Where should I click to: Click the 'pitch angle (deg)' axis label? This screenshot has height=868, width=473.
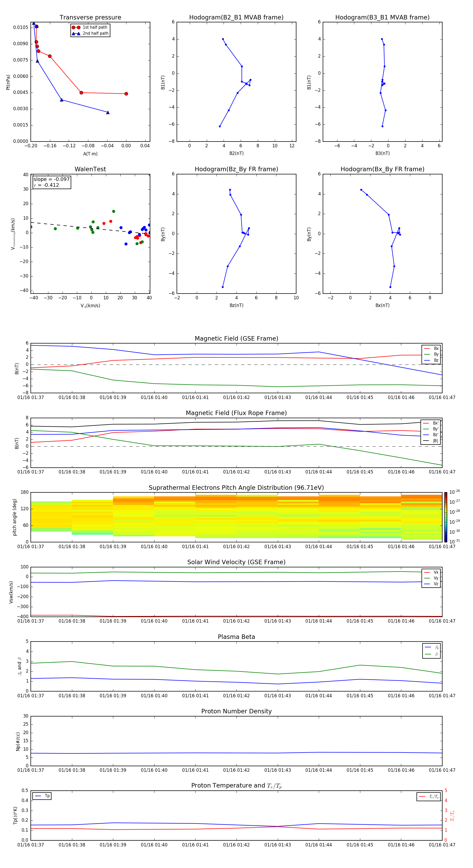[x=14, y=517]
